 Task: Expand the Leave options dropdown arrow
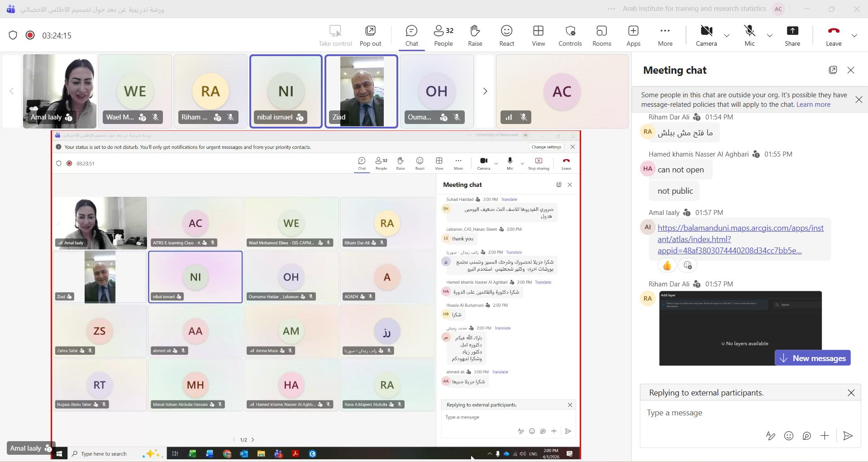coord(854,35)
